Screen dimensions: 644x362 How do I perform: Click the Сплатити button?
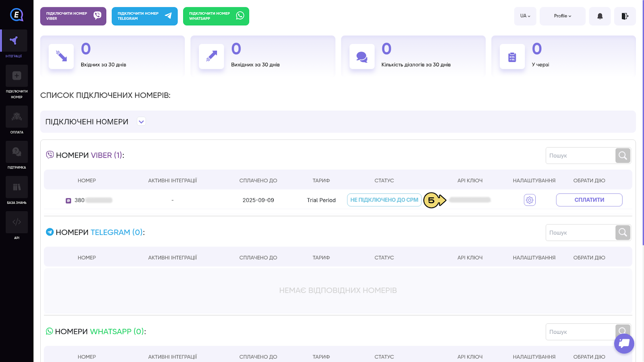pos(589,200)
